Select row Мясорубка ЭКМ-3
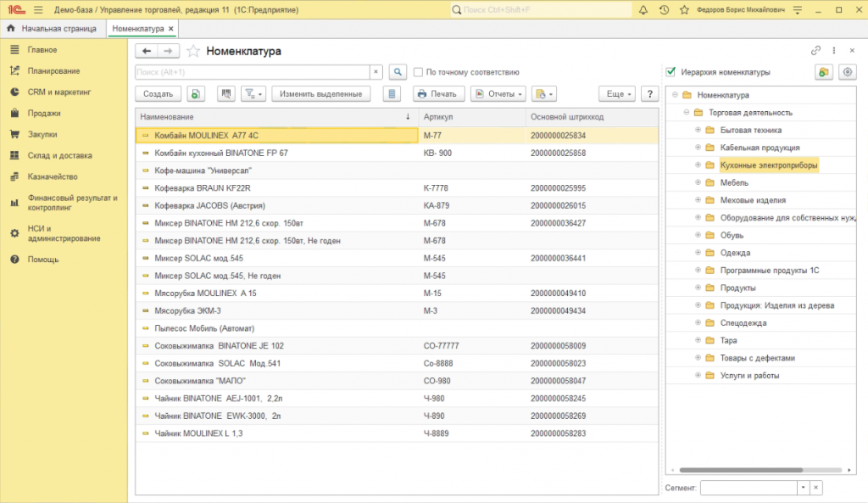Viewport: 868px width, 503px height. tap(397, 310)
